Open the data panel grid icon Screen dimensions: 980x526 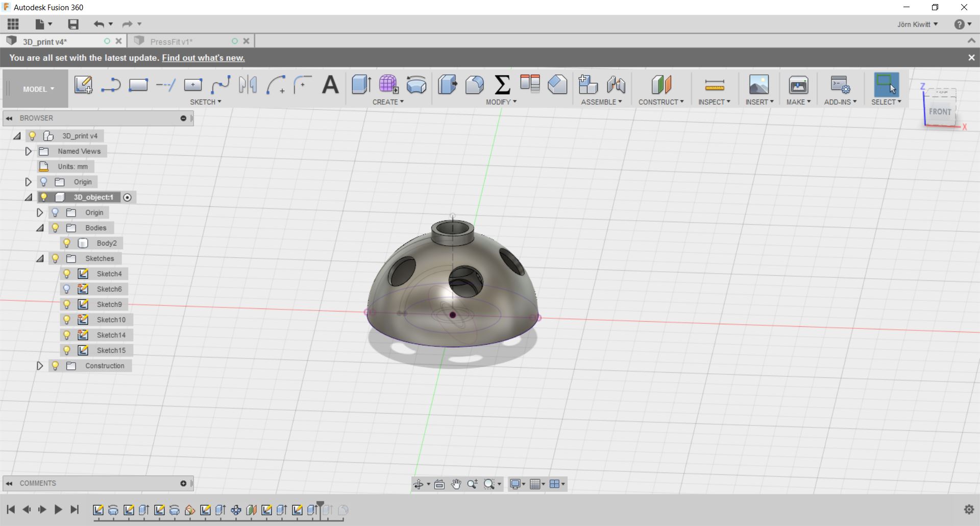coord(13,24)
